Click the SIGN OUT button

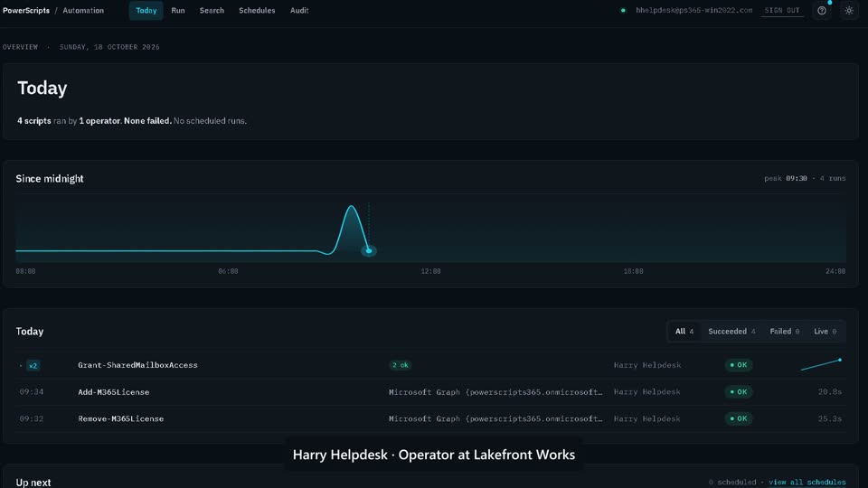tap(782, 11)
